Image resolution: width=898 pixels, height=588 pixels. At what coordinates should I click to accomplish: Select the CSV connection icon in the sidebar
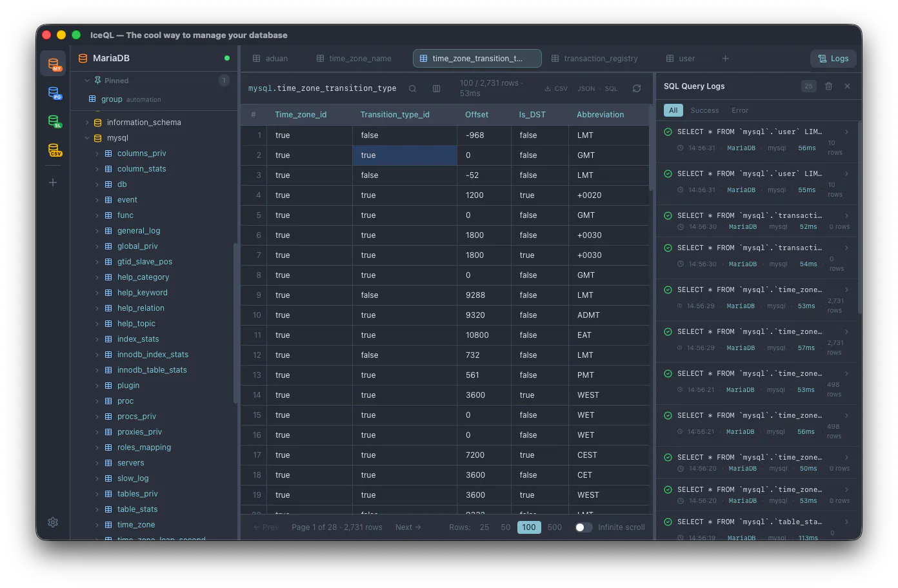[x=54, y=150]
